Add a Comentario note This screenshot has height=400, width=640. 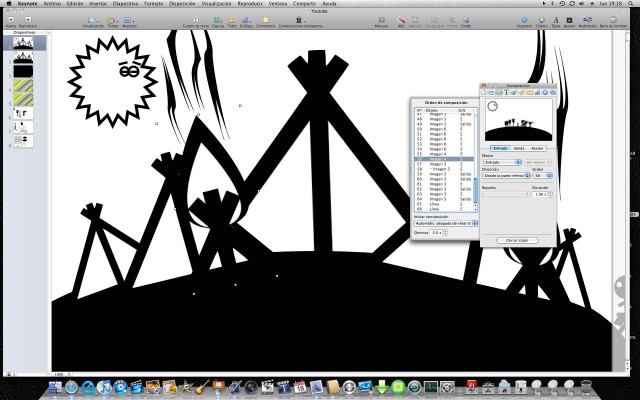point(265,22)
